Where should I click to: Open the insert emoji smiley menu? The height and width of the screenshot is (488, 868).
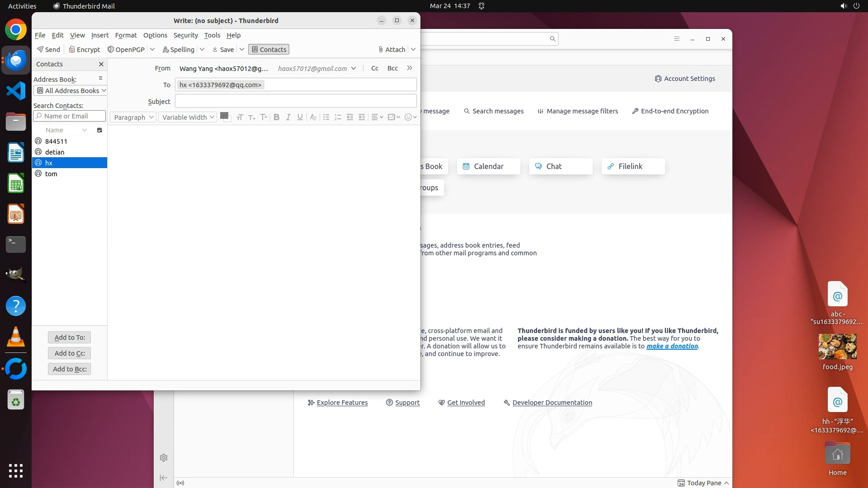(410, 117)
